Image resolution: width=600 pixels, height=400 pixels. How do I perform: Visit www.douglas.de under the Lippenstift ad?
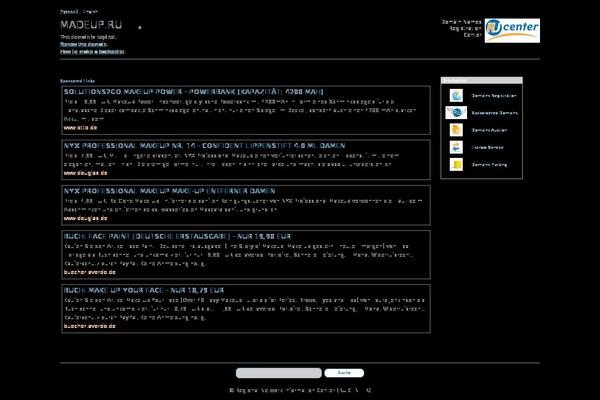(x=86, y=173)
